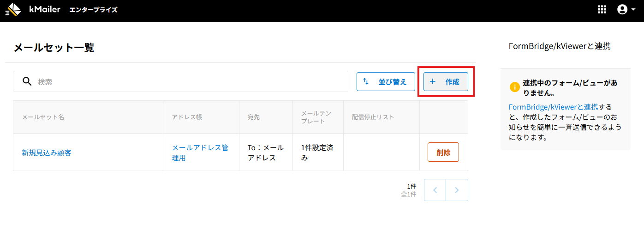Go to the next page arrow
644x233 pixels.
point(457,190)
